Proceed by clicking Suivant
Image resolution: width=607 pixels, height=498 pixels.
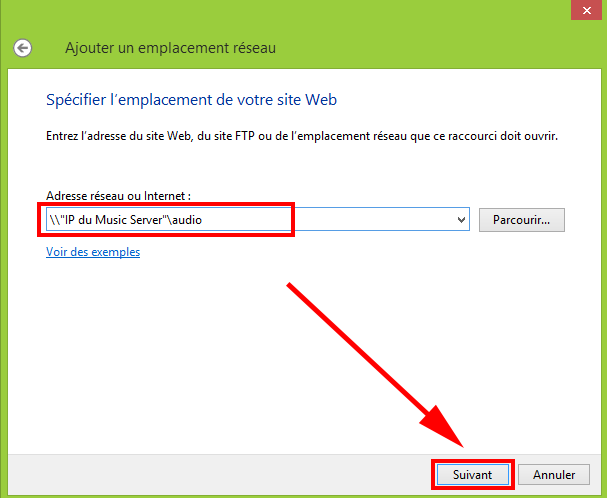tap(472, 474)
